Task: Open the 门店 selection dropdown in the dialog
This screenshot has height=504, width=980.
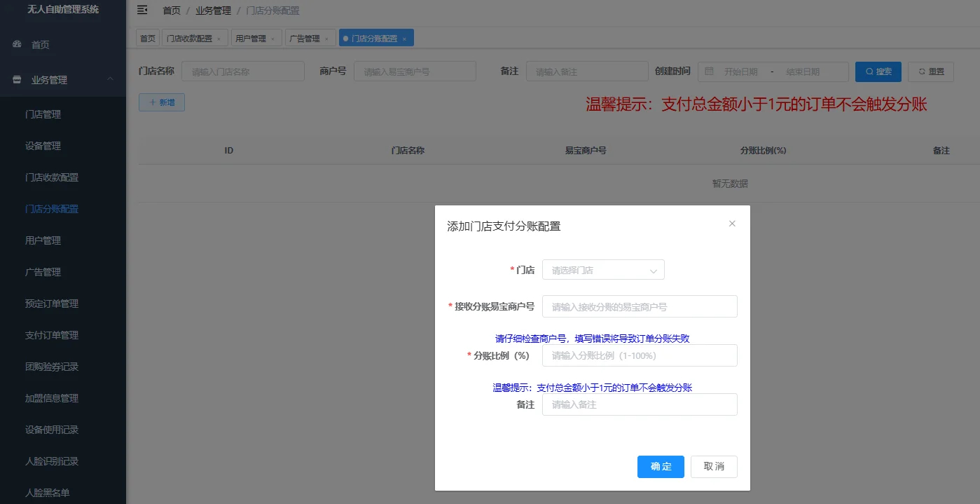Action: click(x=603, y=269)
